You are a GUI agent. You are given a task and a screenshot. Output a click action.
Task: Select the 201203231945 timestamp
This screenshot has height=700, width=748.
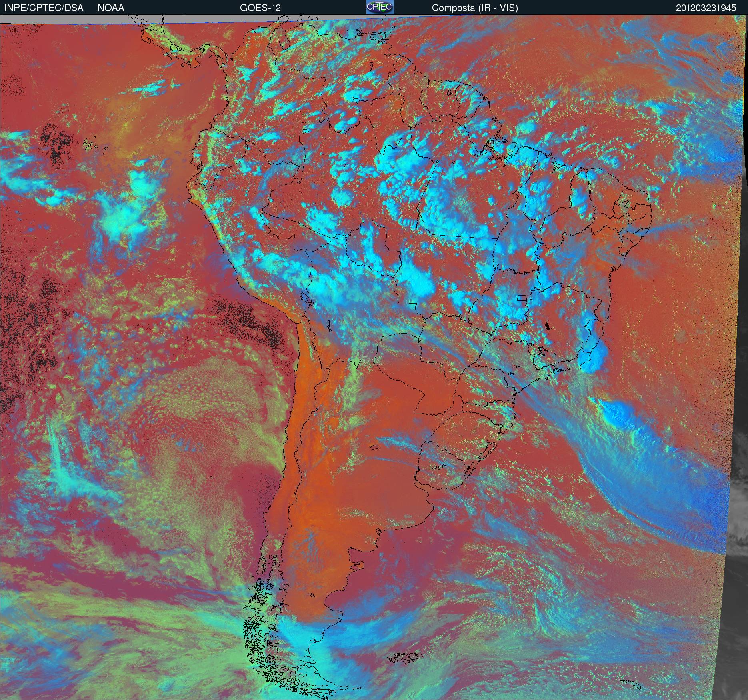[x=706, y=8]
